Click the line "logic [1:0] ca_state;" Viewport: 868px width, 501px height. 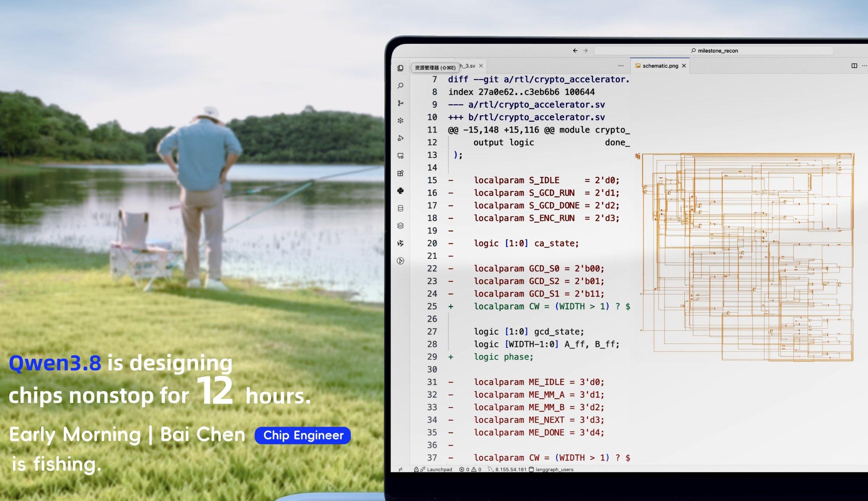pos(526,243)
